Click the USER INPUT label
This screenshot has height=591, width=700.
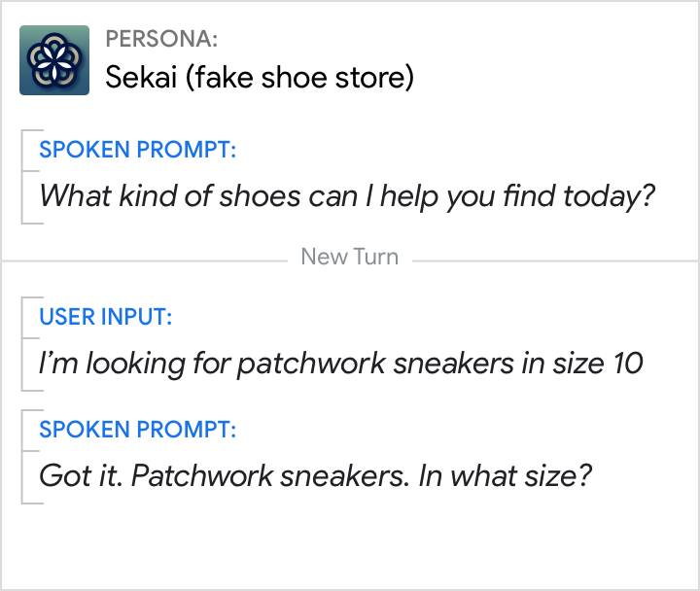106,317
